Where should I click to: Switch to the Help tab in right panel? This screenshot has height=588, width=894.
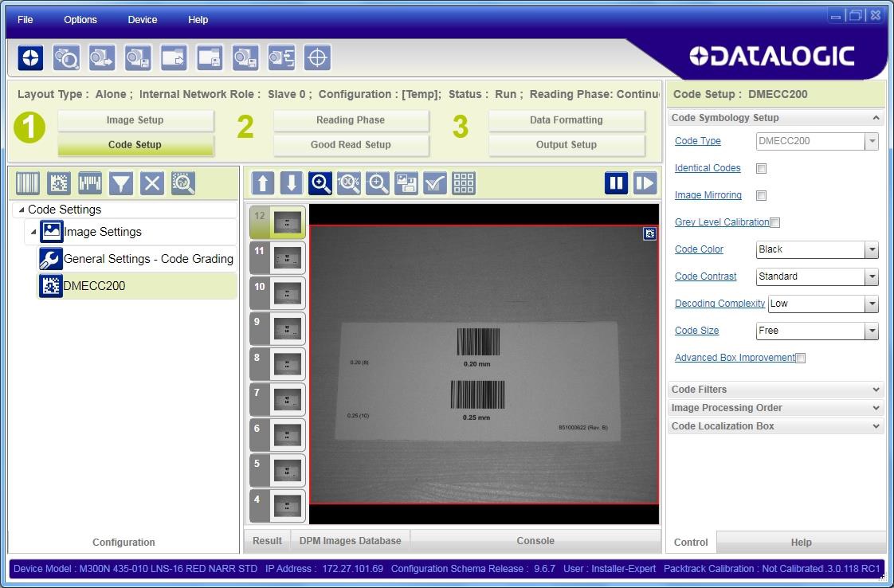click(801, 543)
